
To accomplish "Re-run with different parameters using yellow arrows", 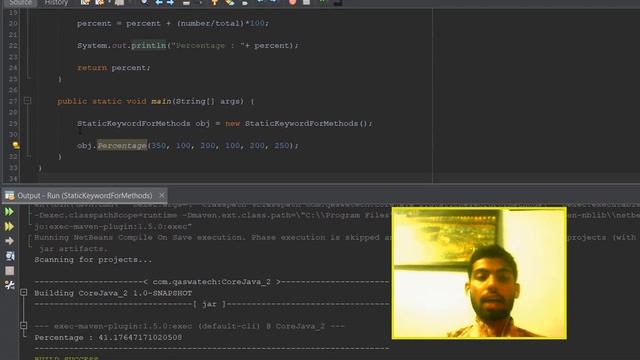I will pyautogui.click(x=9, y=227).
